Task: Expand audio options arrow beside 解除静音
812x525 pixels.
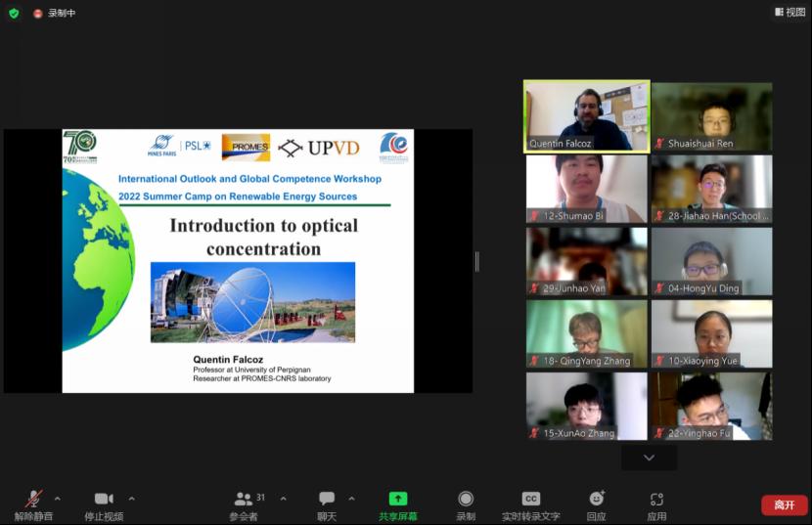Action: [x=57, y=499]
